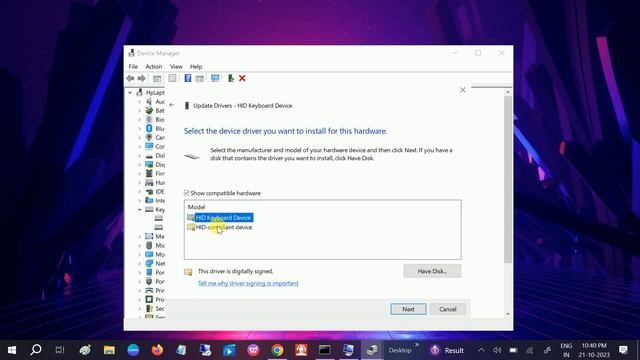Select the Me category label in tree
The image size is (640, 360).
(x=160, y=236)
